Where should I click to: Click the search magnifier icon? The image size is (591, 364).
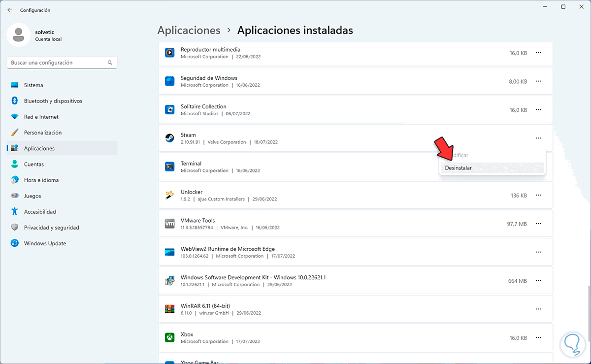pos(110,63)
